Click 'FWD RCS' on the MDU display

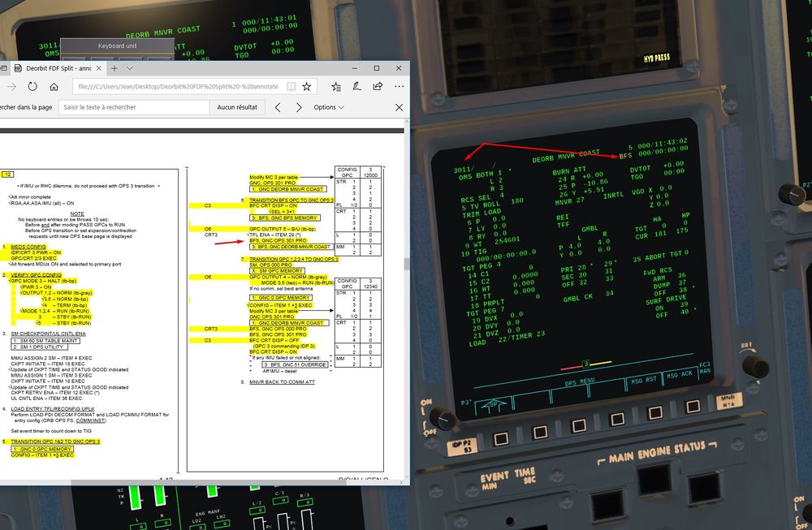point(658,271)
